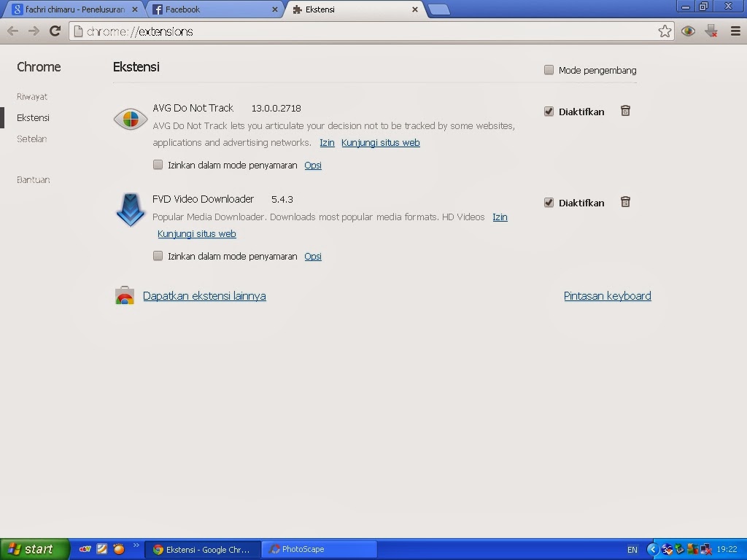Viewport: 747px width, 560px height.
Task: Click the FVD Video Downloader extension title
Action: click(204, 198)
